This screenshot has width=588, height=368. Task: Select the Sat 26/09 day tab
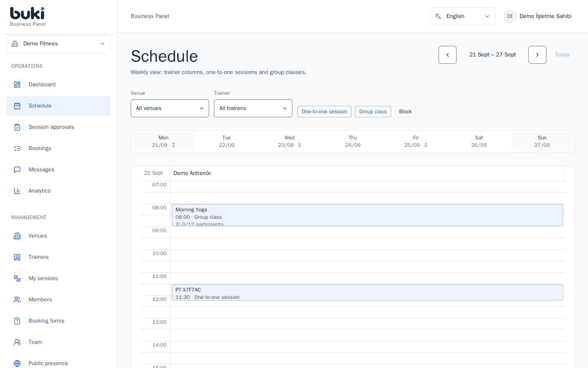(479, 141)
